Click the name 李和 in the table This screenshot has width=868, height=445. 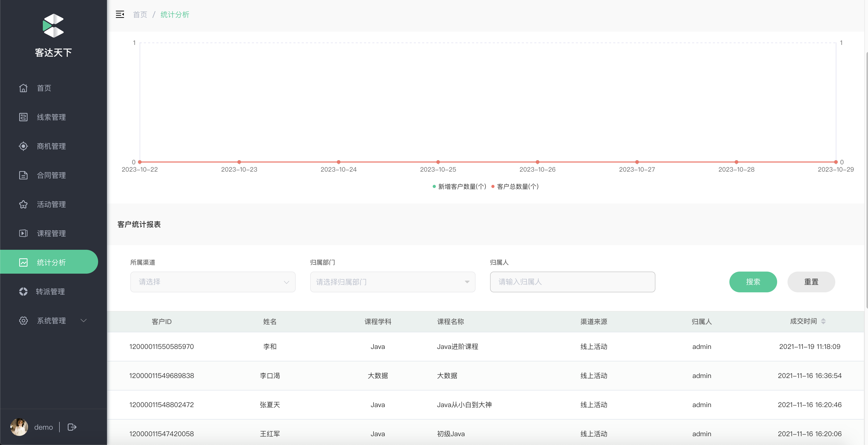tap(270, 347)
